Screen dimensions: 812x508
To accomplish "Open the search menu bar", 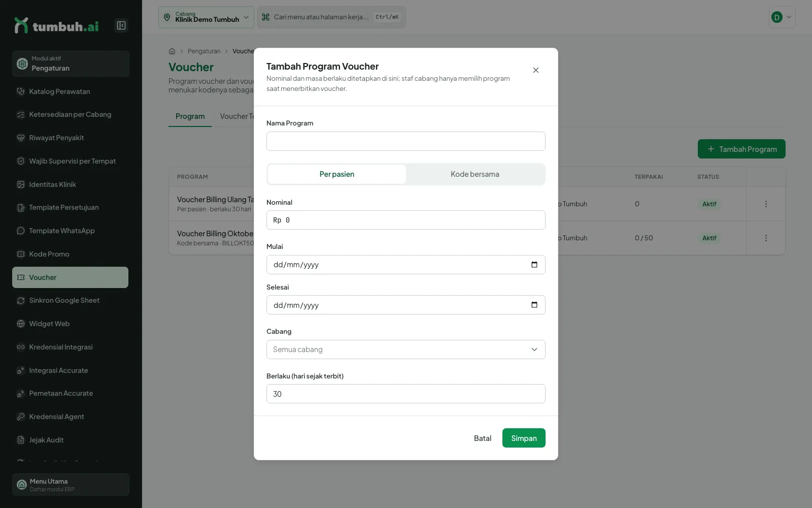I will click(x=331, y=17).
